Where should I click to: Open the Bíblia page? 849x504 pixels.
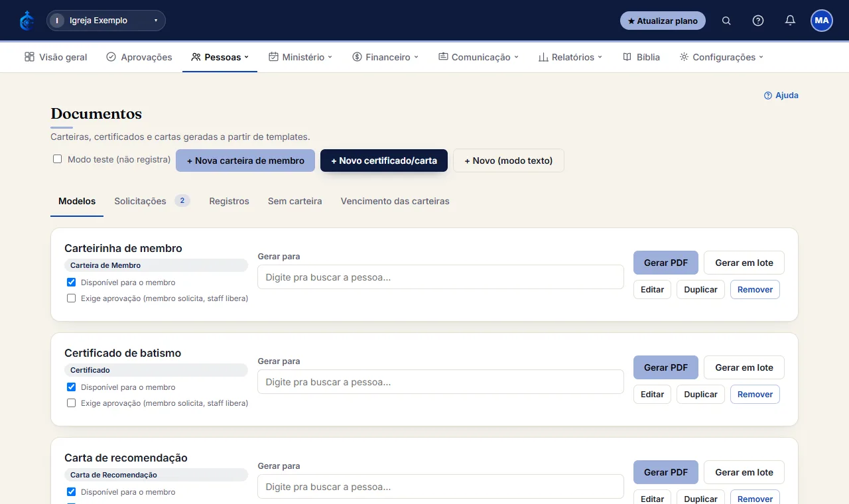(x=641, y=57)
